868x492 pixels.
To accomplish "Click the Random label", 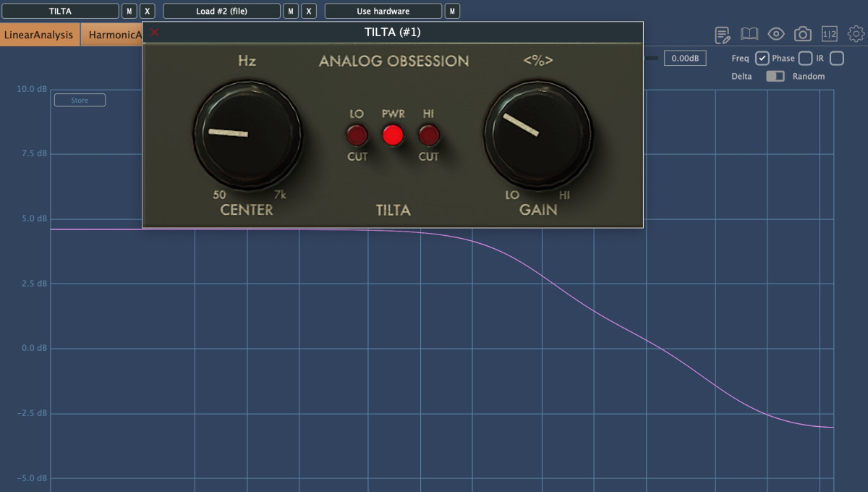I will (x=809, y=76).
